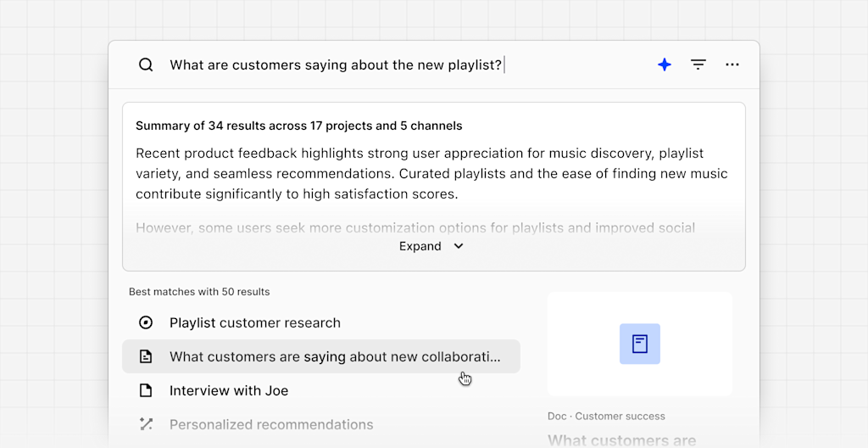Click the search query input field

pyautogui.click(x=337, y=64)
